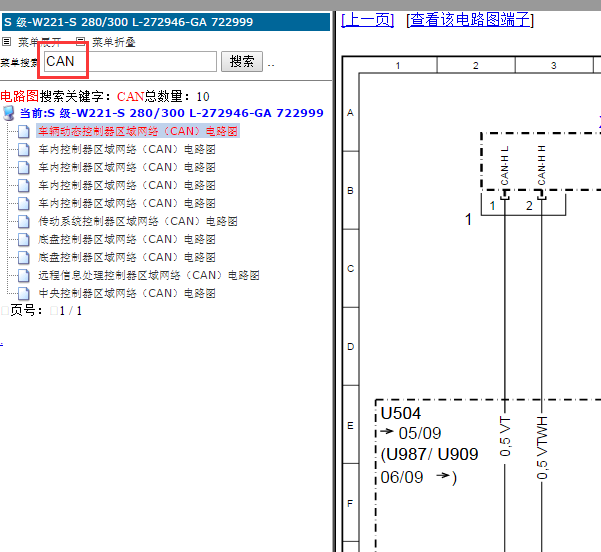The image size is (601, 552).
Task: Click the result count text 总数量: 10
Action: pyautogui.click(x=177, y=97)
